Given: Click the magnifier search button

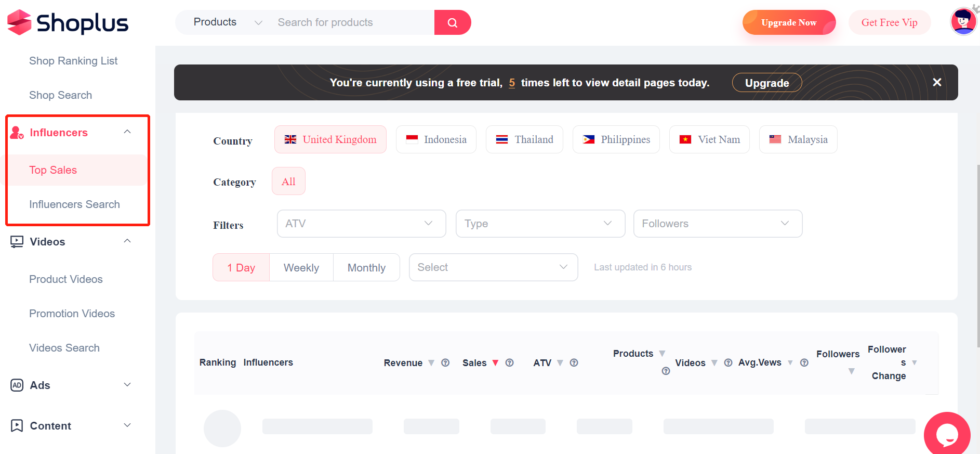Looking at the screenshot, I should click(x=452, y=22).
